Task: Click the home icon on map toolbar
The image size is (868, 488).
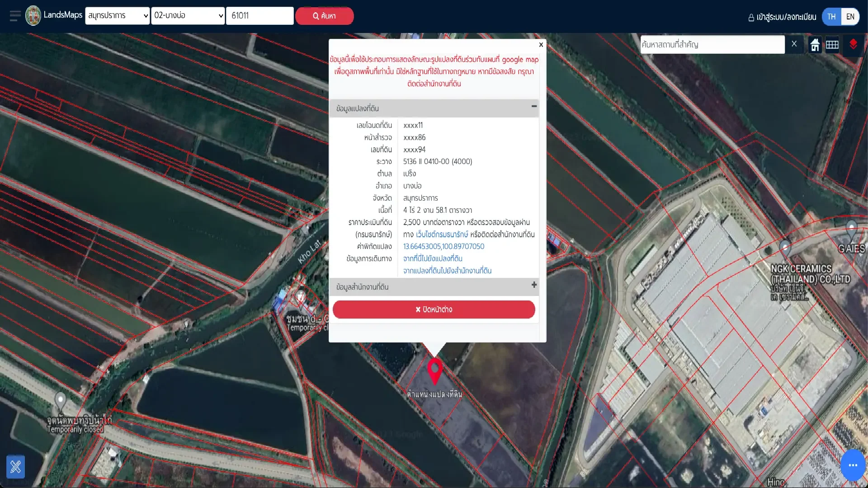Action: pos(815,45)
